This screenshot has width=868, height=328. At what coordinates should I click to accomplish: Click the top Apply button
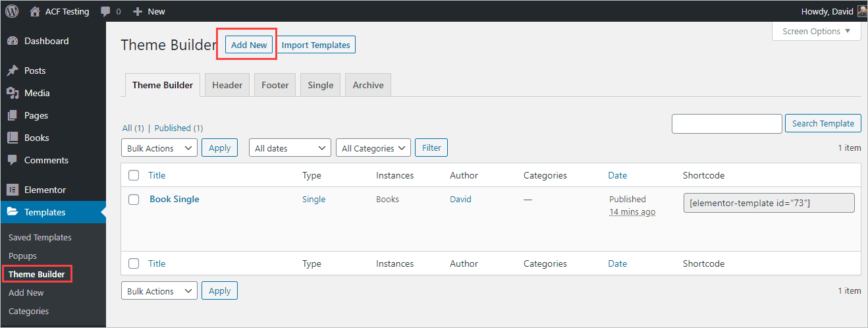click(x=219, y=148)
